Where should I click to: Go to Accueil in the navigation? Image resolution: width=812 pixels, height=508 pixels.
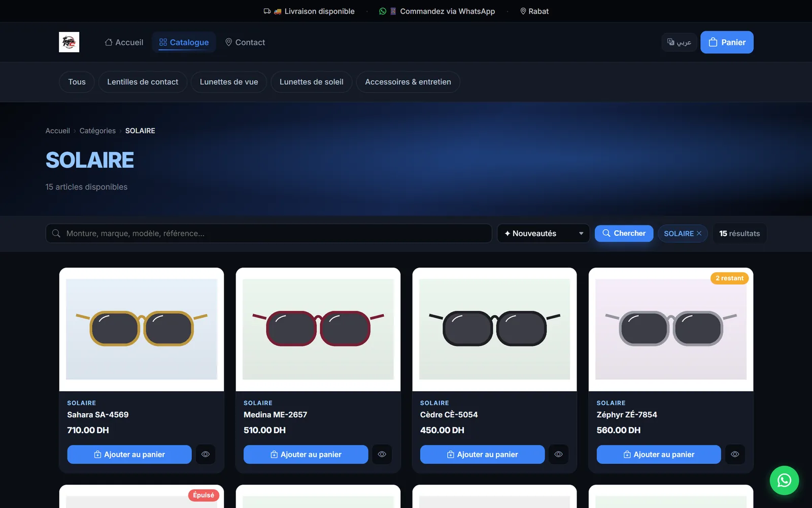124,42
